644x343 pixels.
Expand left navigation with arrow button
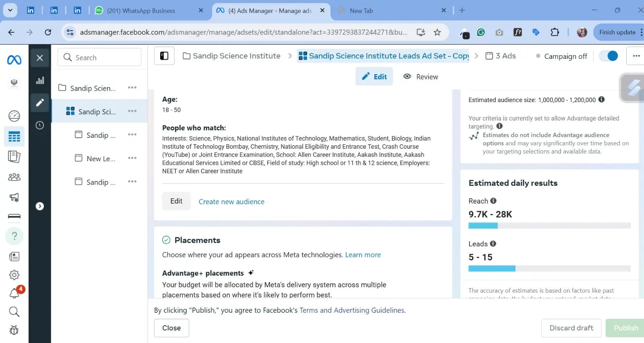[x=40, y=206]
